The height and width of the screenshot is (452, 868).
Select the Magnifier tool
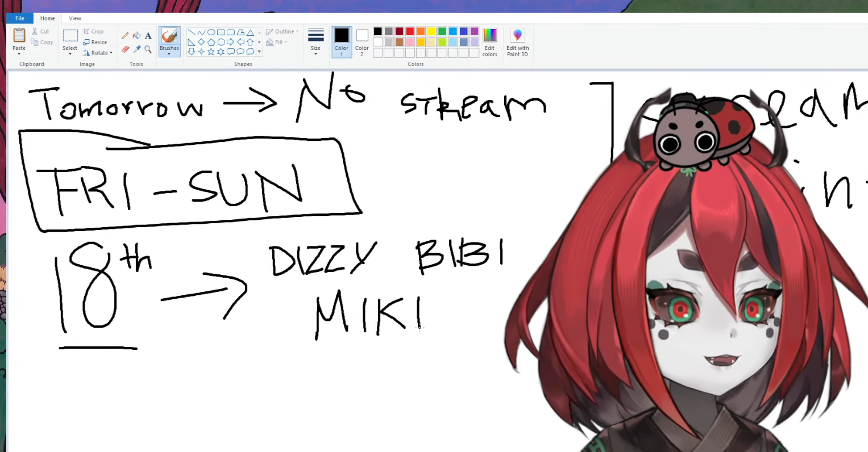148,49
